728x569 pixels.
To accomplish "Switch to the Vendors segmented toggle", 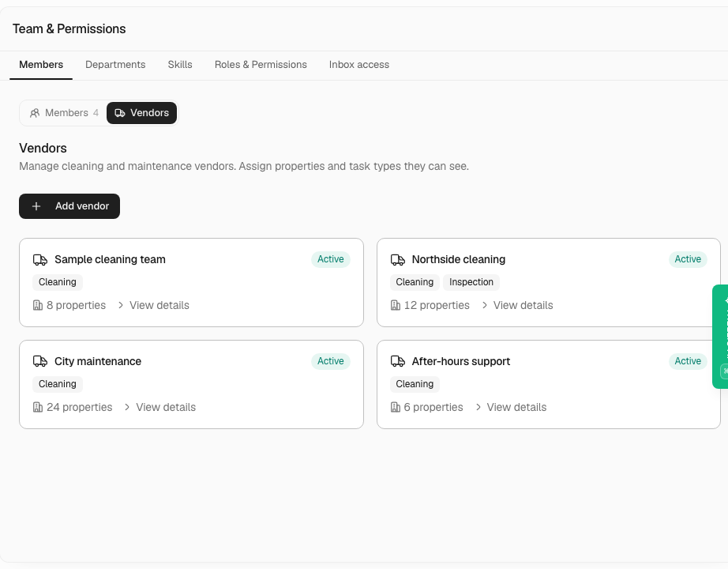I will 141,113.
